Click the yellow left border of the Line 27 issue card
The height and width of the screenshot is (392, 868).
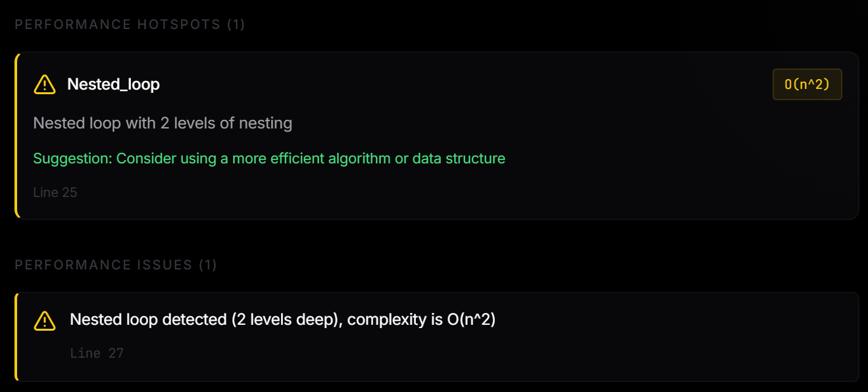[16, 337]
